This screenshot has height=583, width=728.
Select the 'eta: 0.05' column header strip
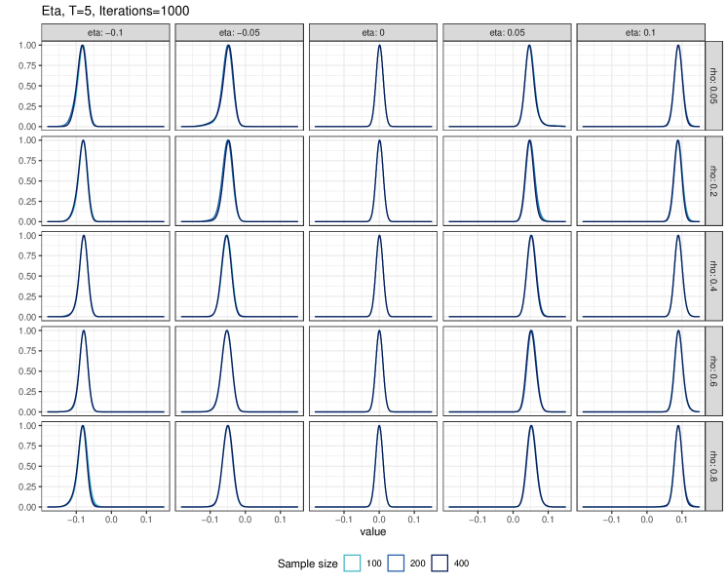(x=507, y=32)
